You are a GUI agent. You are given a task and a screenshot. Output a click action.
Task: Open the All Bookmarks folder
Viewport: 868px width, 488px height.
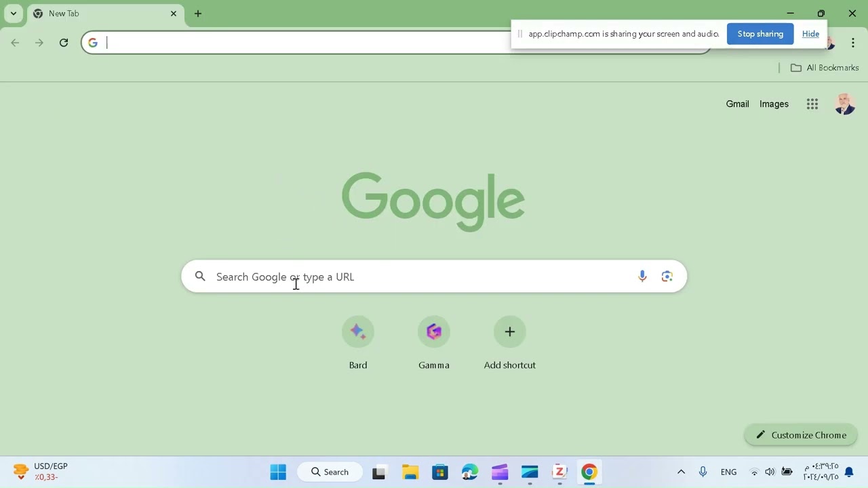(825, 68)
